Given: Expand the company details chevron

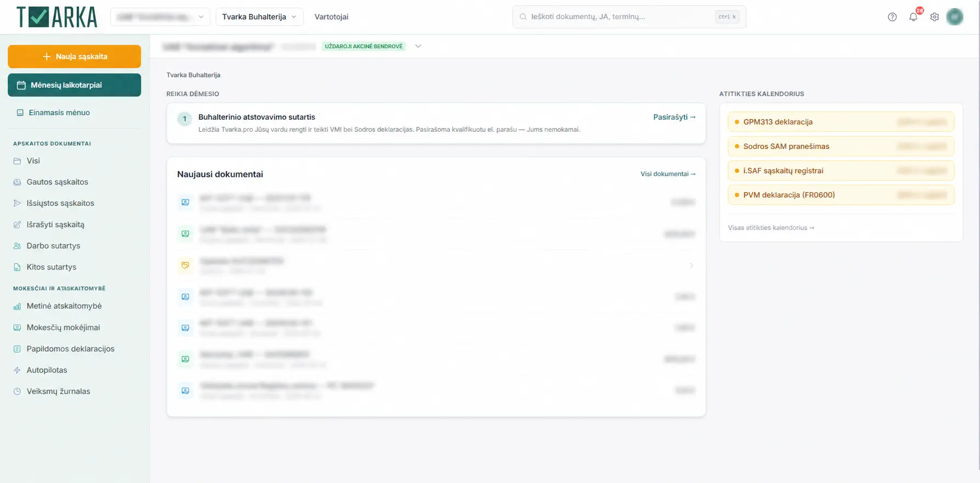Looking at the screenshot, I should [418, 46].
